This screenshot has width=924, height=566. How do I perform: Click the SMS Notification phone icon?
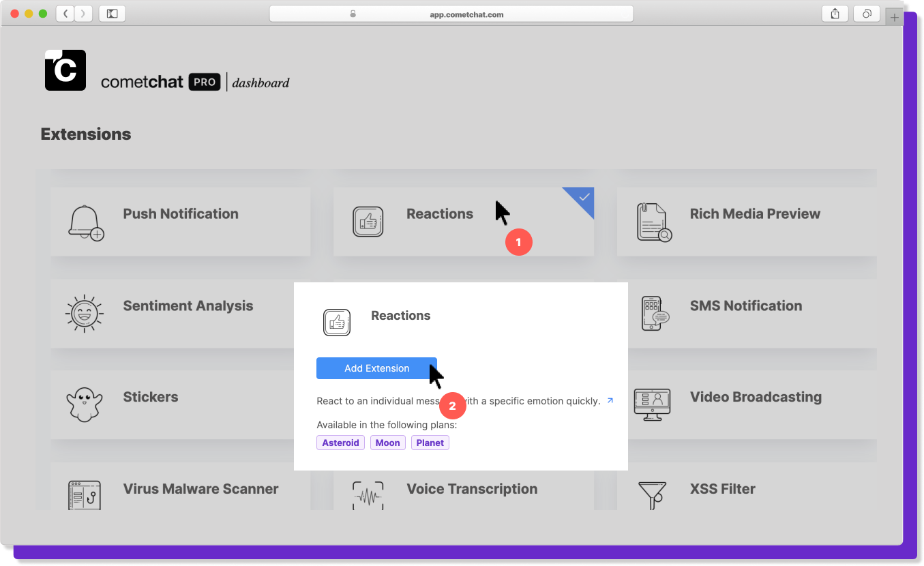pyautogui.click(x=655, y=314)
